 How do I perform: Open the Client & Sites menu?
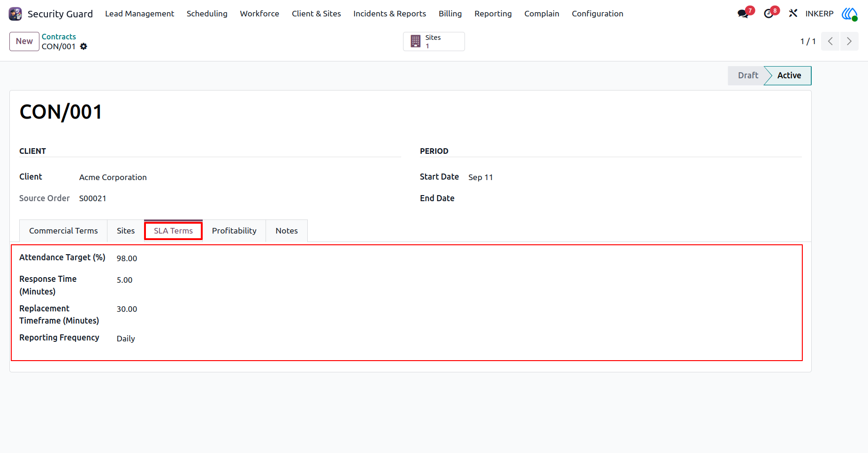[316, 14]
